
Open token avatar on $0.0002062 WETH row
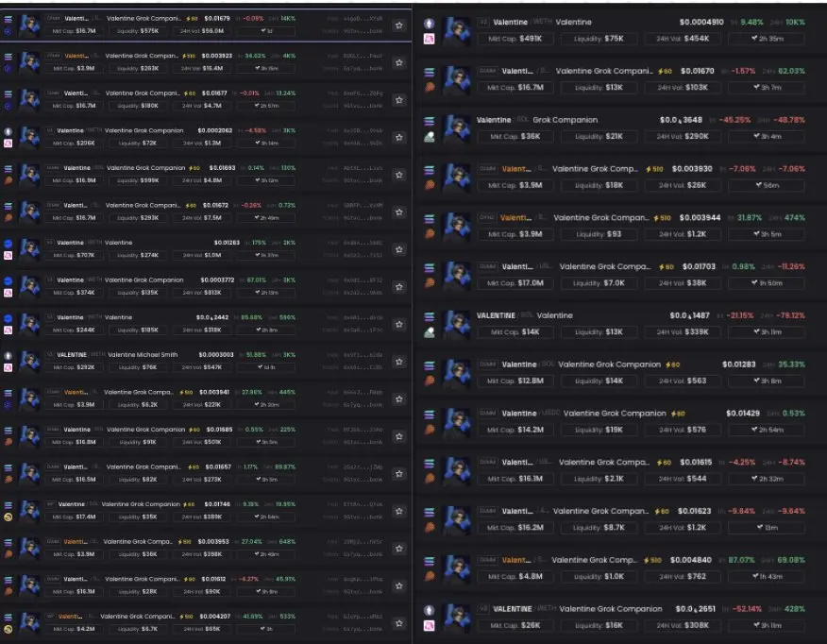click(x=29, y=137)
